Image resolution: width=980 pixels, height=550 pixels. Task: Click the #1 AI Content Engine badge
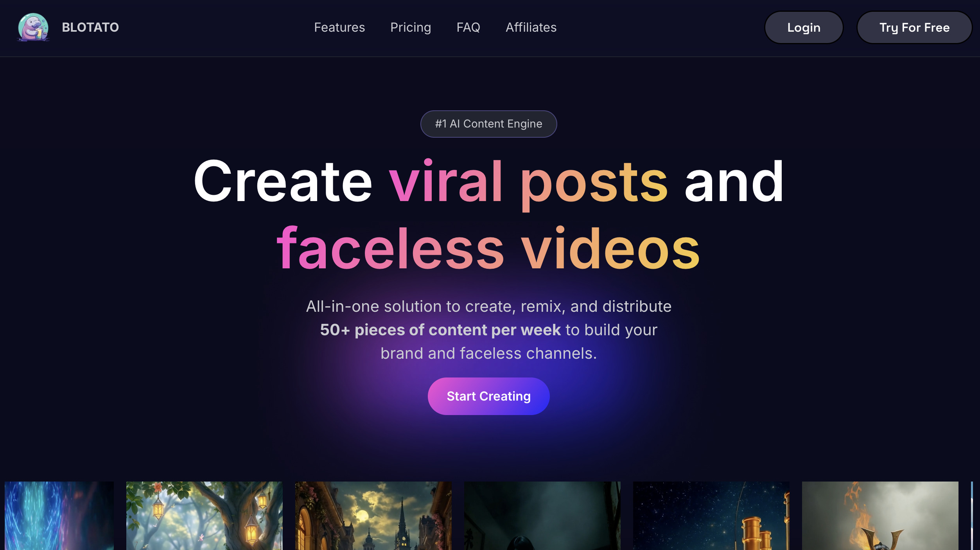click(x=488, y=124)
